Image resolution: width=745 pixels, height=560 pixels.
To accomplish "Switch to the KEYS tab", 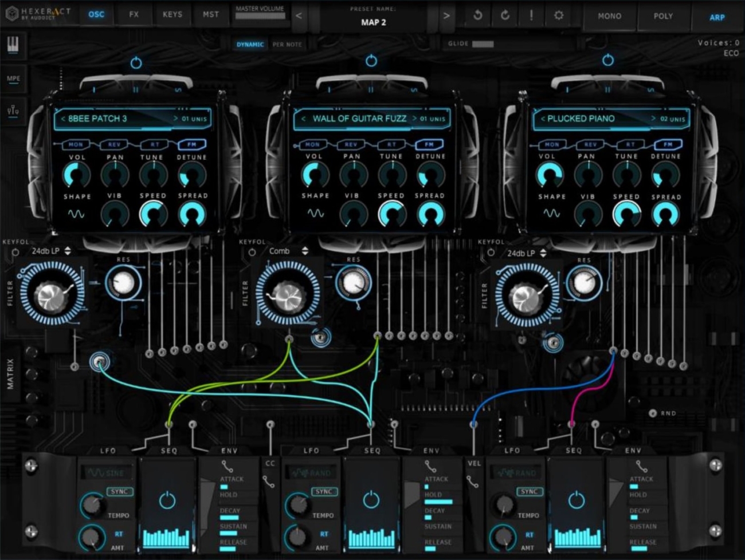I will pos(172,15).
